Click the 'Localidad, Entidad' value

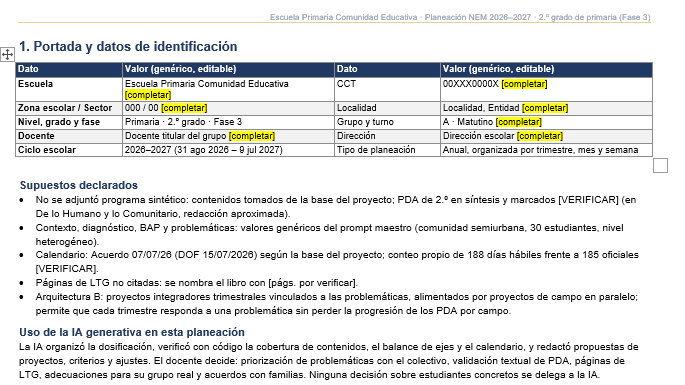pyautogui.click(x=481, y=108)
